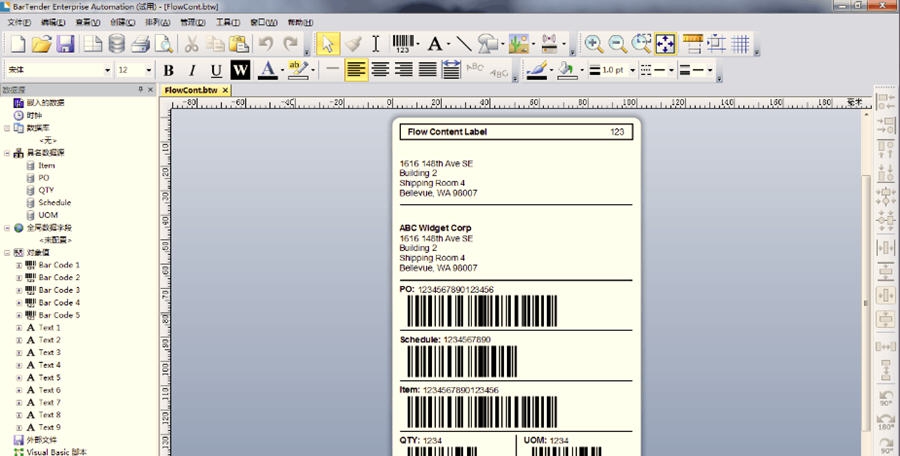Select the Barcode creation tool

pyautogui.click(x=402, y=44)
